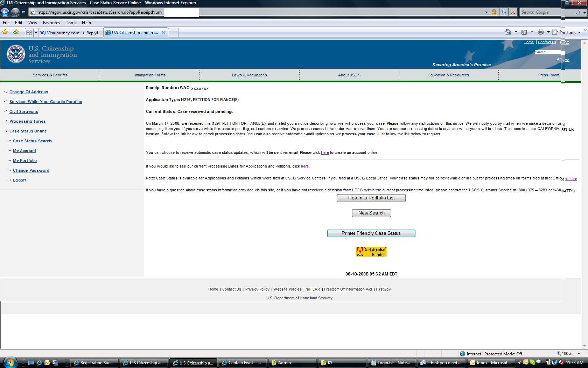This screenshot has width=588, height=368.
Task: Open Services & Benefits navigation item
Action: (x=50, y=75)
